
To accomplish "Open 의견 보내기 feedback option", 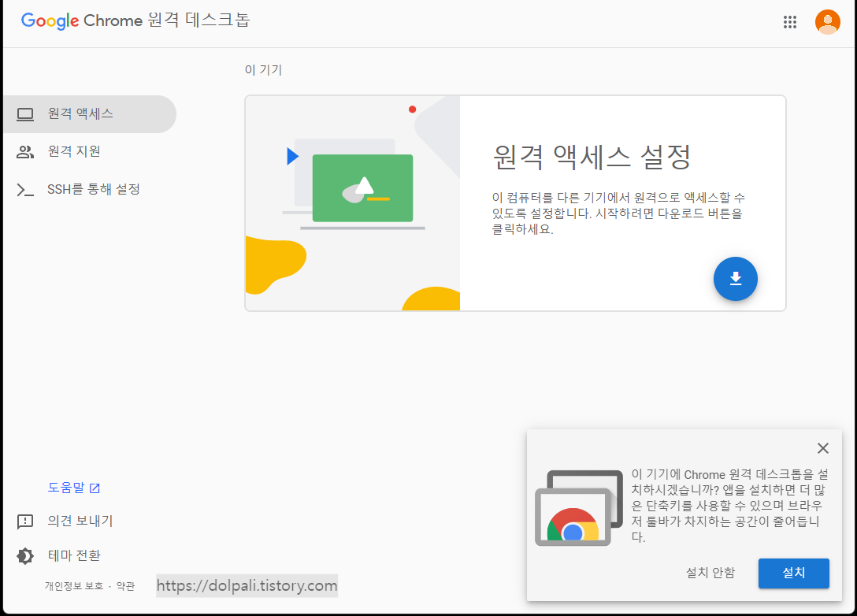I will pos(80,521).
